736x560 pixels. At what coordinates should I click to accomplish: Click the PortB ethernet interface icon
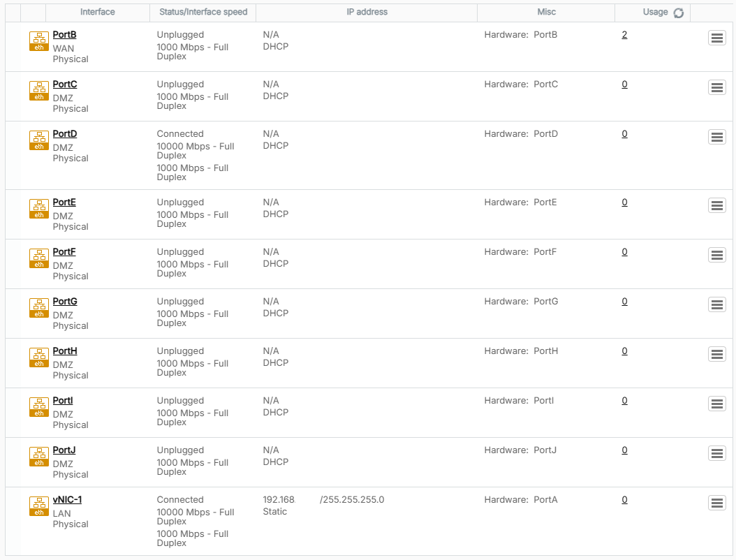(x=39, y=41)
